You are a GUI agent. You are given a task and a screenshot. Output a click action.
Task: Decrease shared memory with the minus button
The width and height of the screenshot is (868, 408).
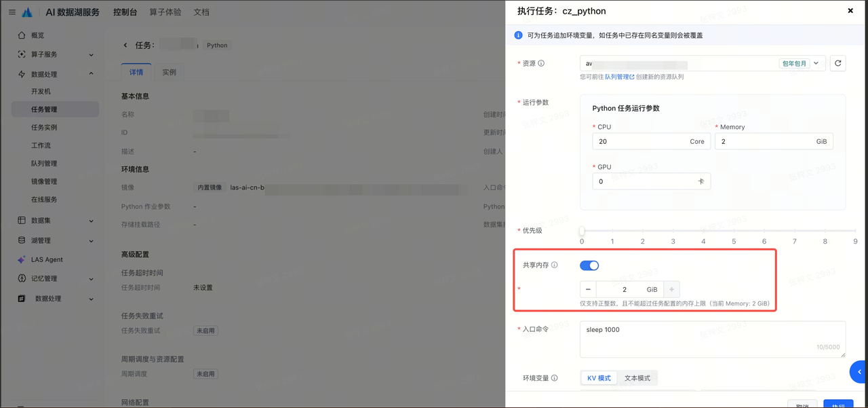pos(588,290)
